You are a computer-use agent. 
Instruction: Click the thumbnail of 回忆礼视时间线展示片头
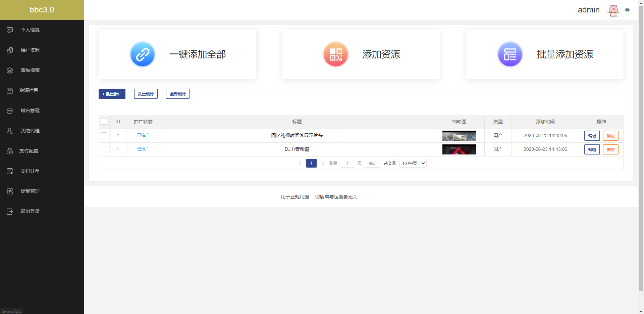pos(459,135)
